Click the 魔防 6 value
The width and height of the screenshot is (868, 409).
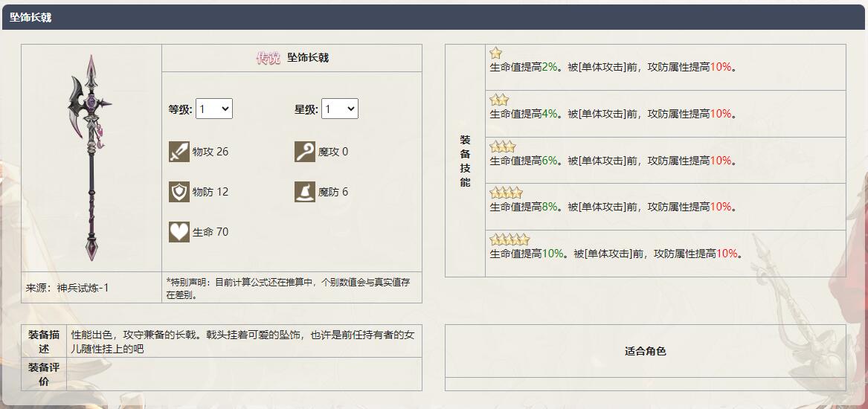click(x=332, y=192)
